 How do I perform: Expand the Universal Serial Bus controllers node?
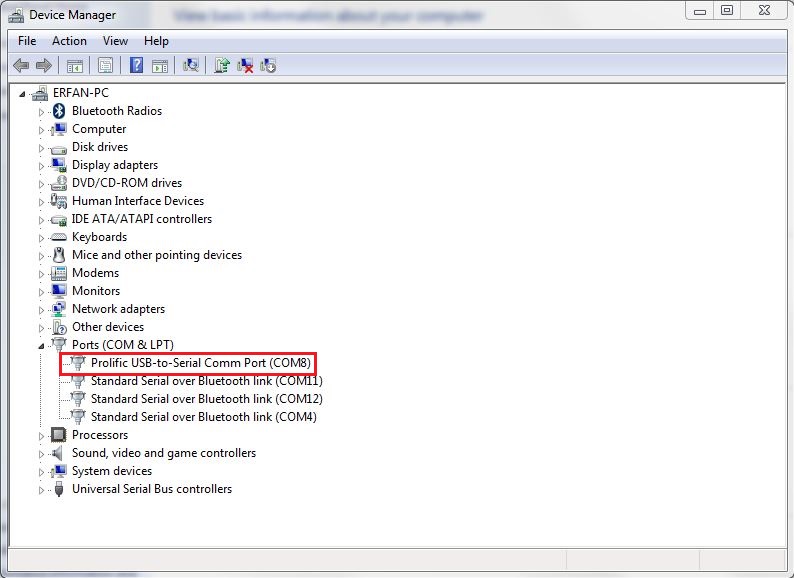click(x=42, y=490)
